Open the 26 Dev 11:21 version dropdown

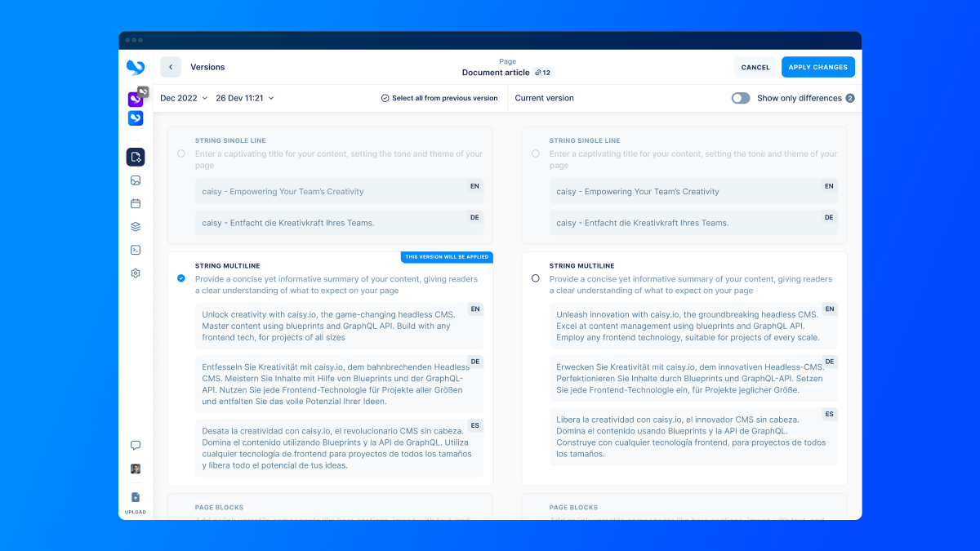click(245, 98)
